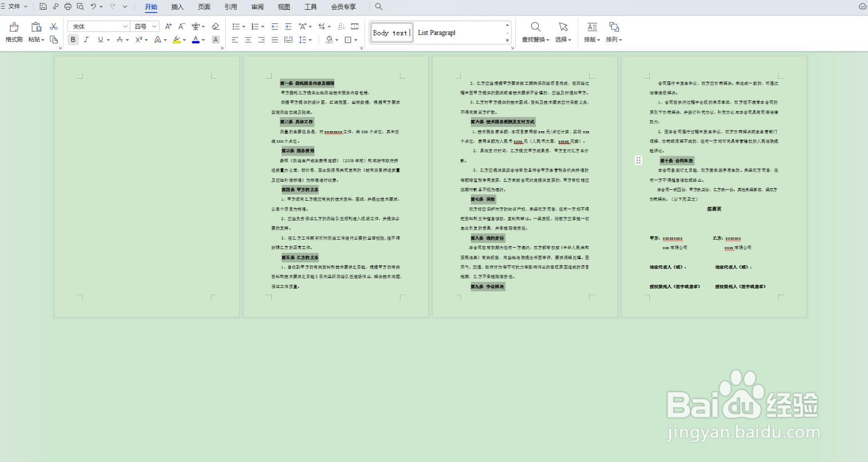Image resolution: width=868 pixels, height=462 pixels.
Task: Apply distributed alignment
Action: (288, 40)
